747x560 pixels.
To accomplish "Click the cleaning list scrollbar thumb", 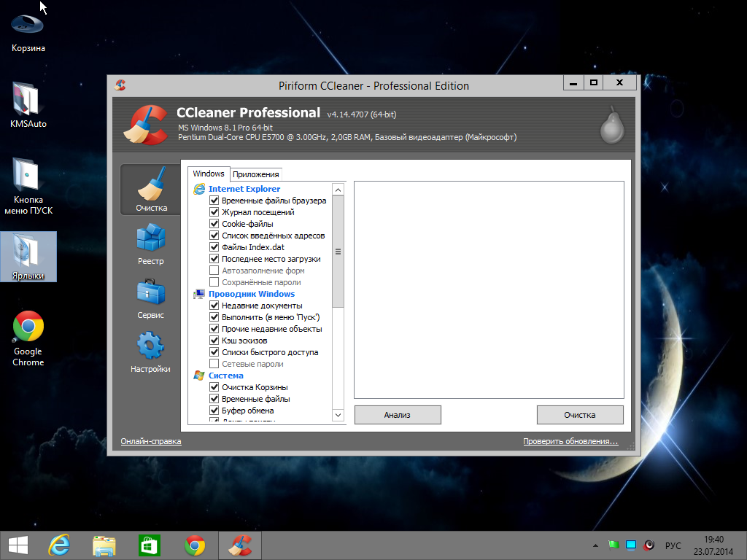I will pos(338,252).
